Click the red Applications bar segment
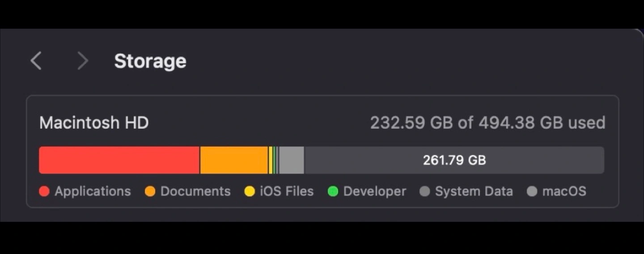This screenshot has height=254, width=644. coord(119,160)
